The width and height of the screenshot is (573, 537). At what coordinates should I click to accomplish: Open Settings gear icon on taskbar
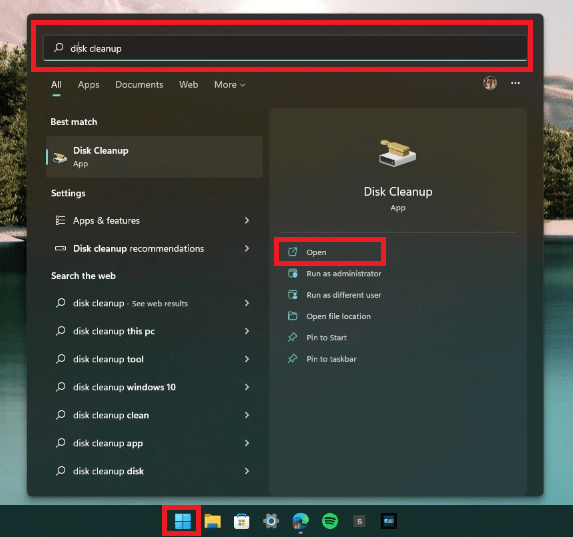pyautogui.click(x=271, y=521)
